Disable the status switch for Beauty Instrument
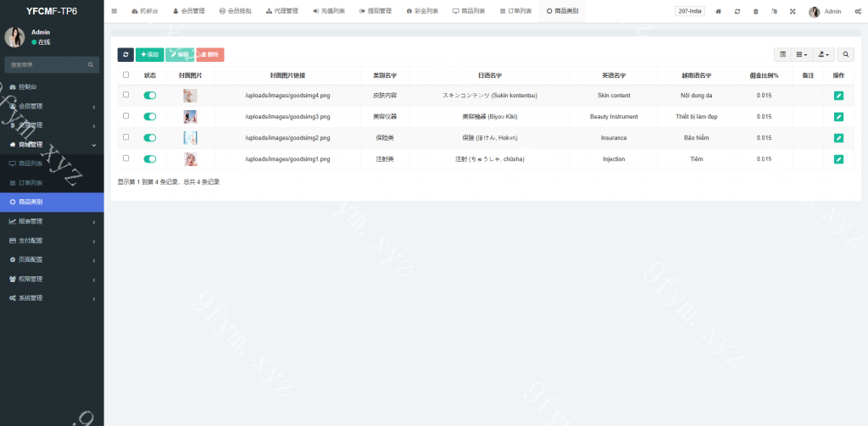 tap(149, 117)
